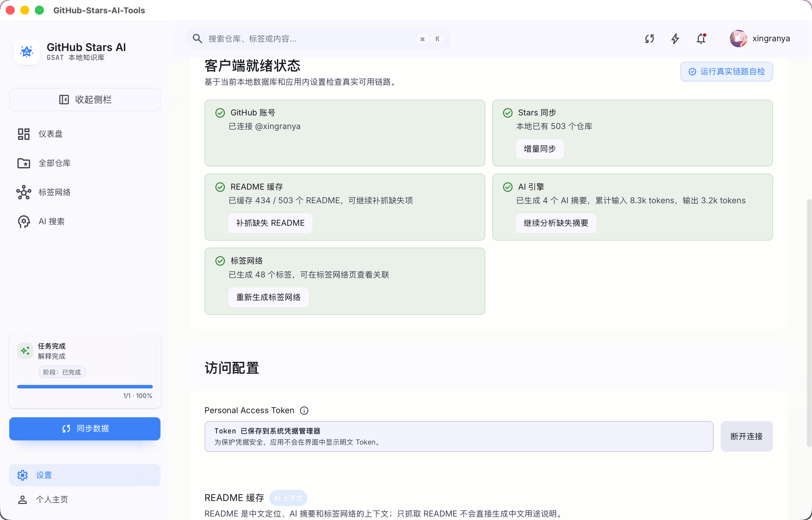812x520 pixels.
Task: Click the collapse sidebar panel icon
Action: pos(64,100)
